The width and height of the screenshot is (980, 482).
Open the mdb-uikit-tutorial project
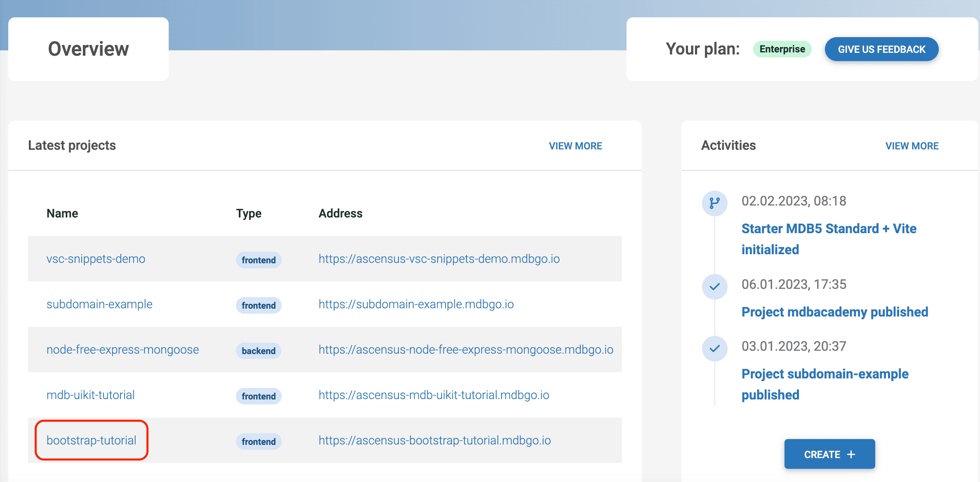90,395
